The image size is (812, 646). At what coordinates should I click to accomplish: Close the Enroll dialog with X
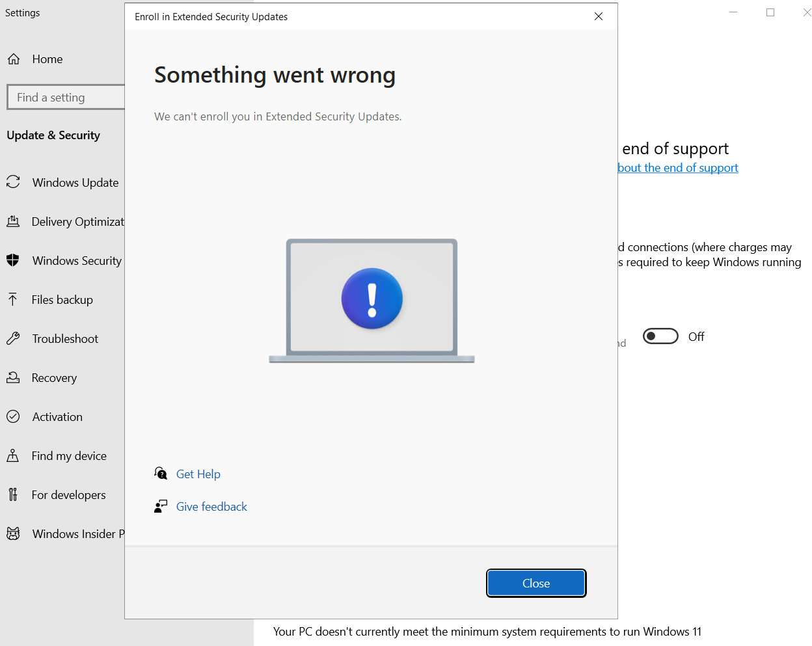[599, 16]
